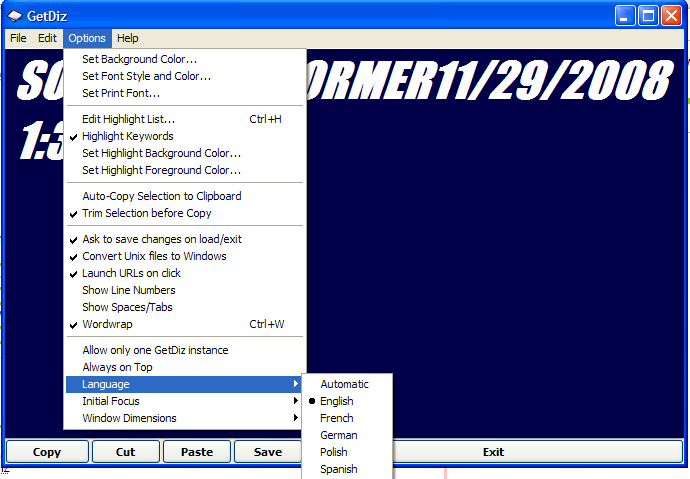
Task: Close the GetDiz window
Action: [672, 16]
